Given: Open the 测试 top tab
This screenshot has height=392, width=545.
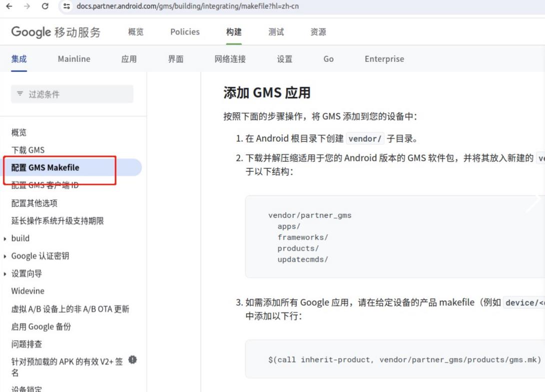Looking at the screenshot, I should coord(276,32).
